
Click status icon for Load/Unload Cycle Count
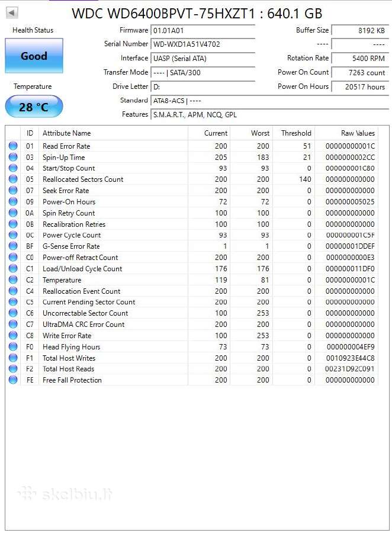pos(13,268)
